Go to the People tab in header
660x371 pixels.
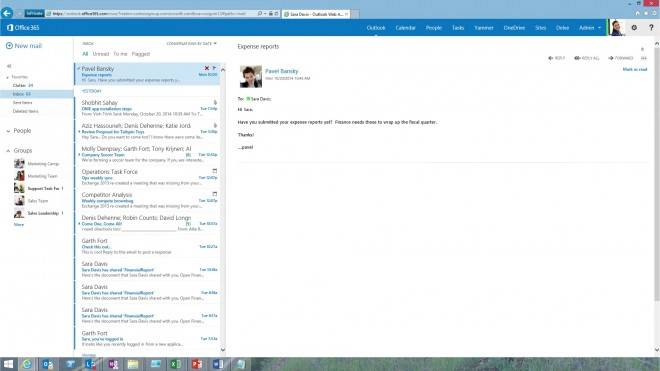pos(434,28)
